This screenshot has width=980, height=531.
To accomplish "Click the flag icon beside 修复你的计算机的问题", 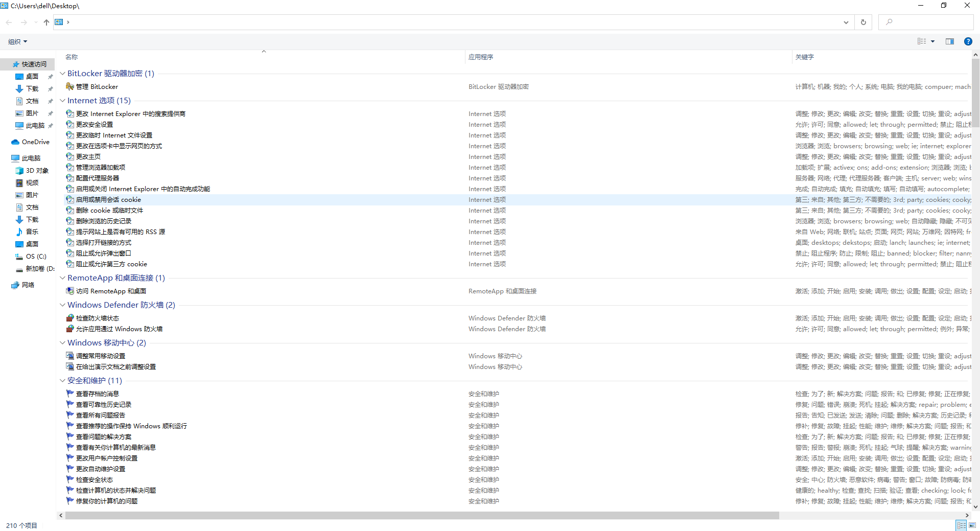I will pos(70,501).
